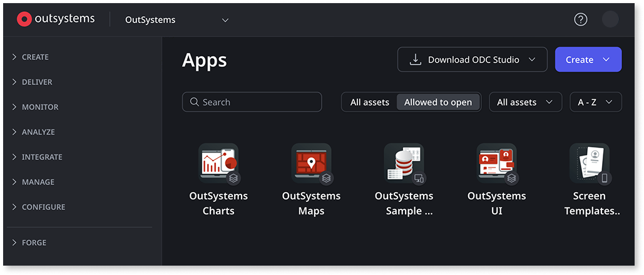Expand the CREATE sidebar section

pyautogui.click(x=35, y=57)
